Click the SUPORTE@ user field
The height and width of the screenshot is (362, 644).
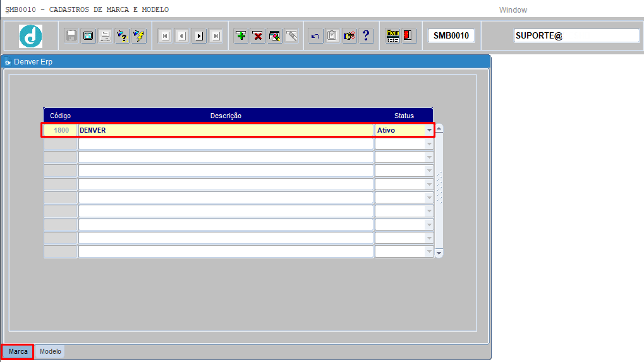coord(576,36)
